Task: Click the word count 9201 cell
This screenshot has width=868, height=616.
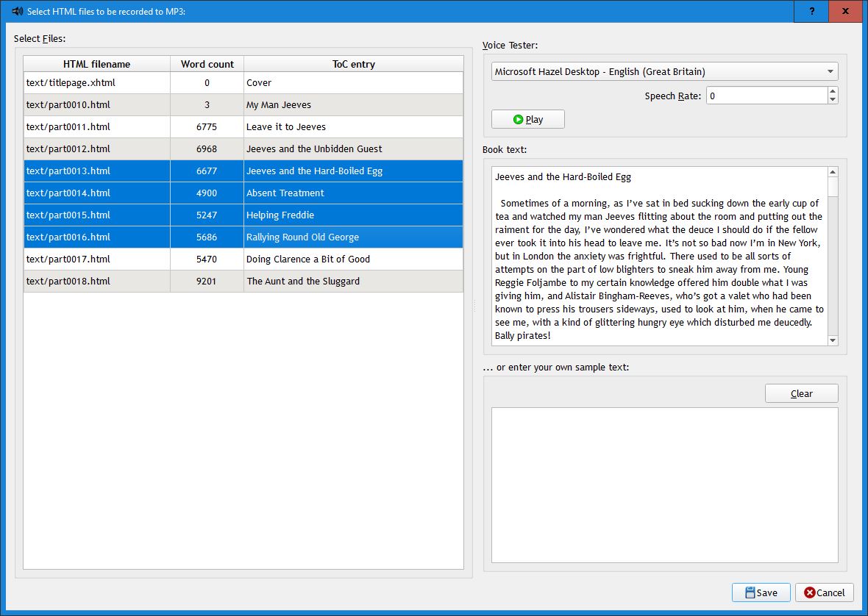Action: point(207,282)
